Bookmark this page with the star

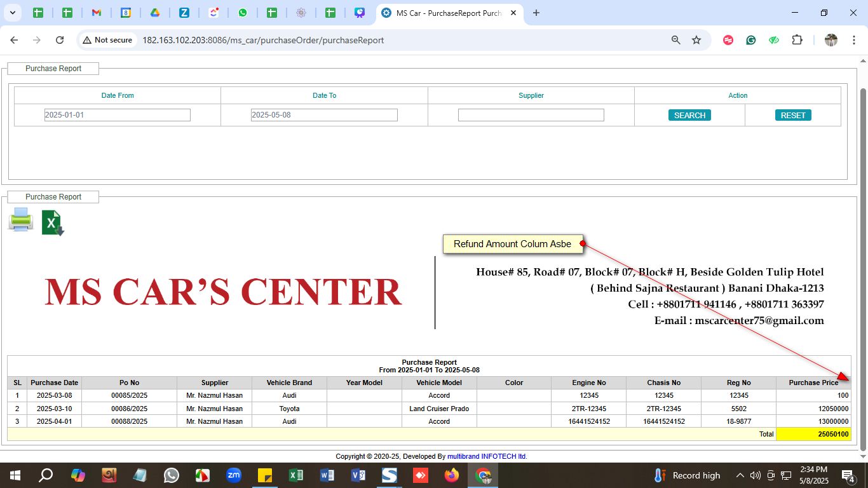tap(696, 40)
